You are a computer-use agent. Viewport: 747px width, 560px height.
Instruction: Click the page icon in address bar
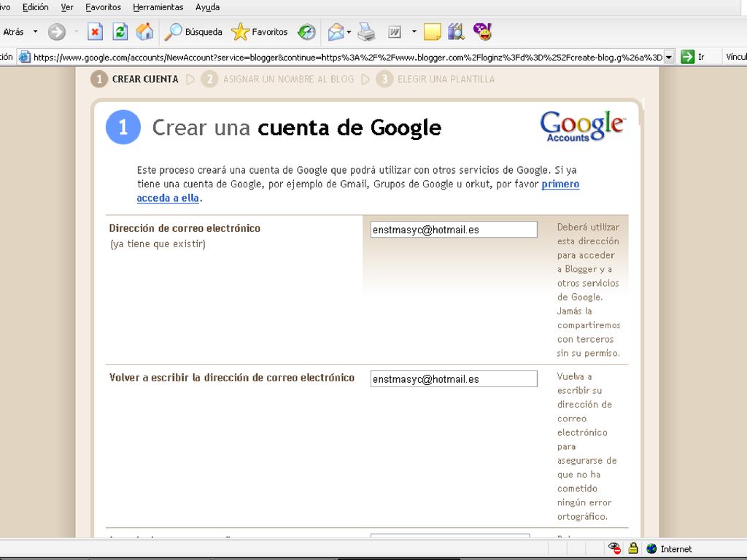(24, 57)
